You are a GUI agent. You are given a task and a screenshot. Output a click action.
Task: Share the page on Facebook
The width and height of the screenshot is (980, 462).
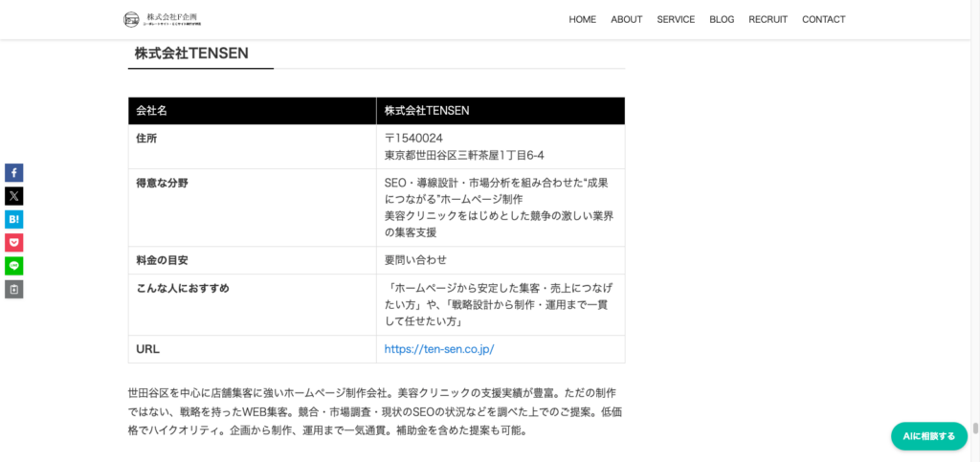[x=13, y=173]
